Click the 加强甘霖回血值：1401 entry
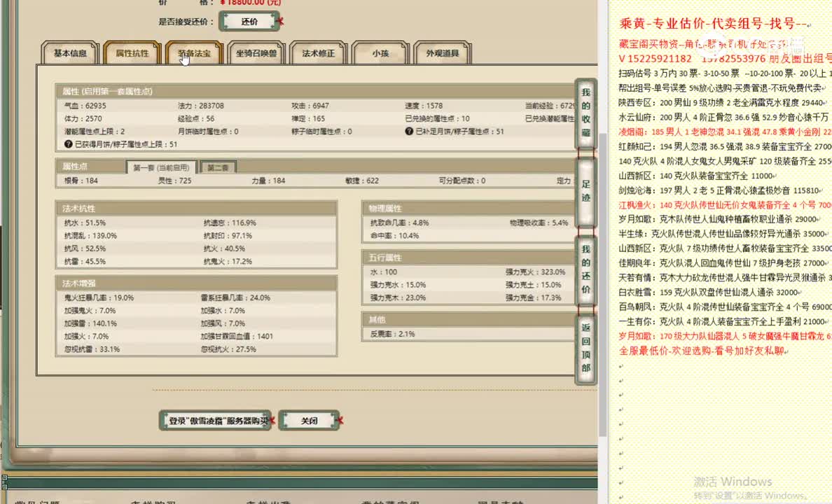 [237, 337]
